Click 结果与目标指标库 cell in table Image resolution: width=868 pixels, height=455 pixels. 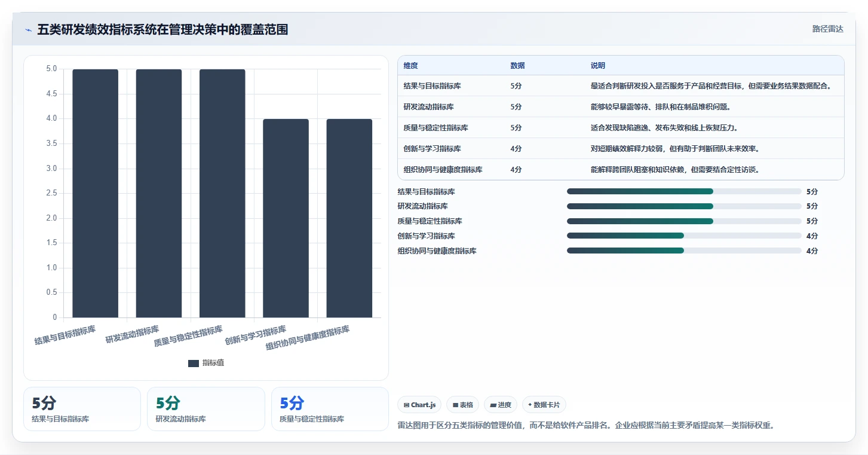433,86
